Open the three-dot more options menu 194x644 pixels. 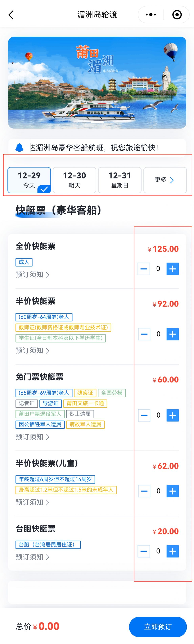tap(151, 15)
